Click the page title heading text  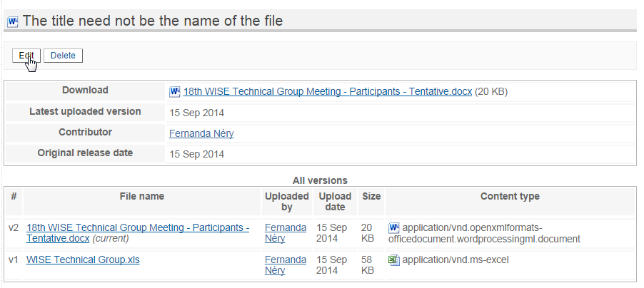[x=152, y=21]
